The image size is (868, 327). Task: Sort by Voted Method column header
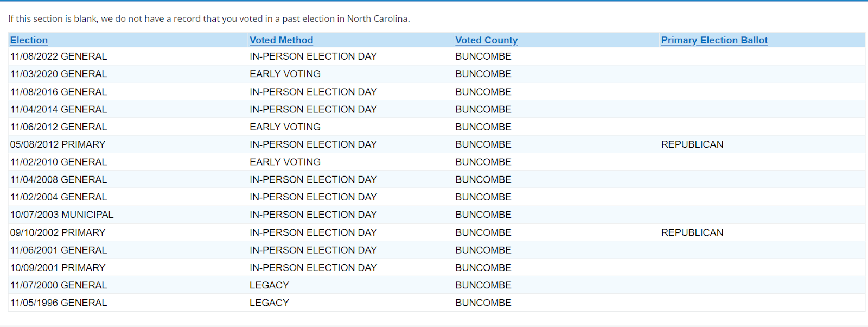pyautogui.click(x=281, y=40)
